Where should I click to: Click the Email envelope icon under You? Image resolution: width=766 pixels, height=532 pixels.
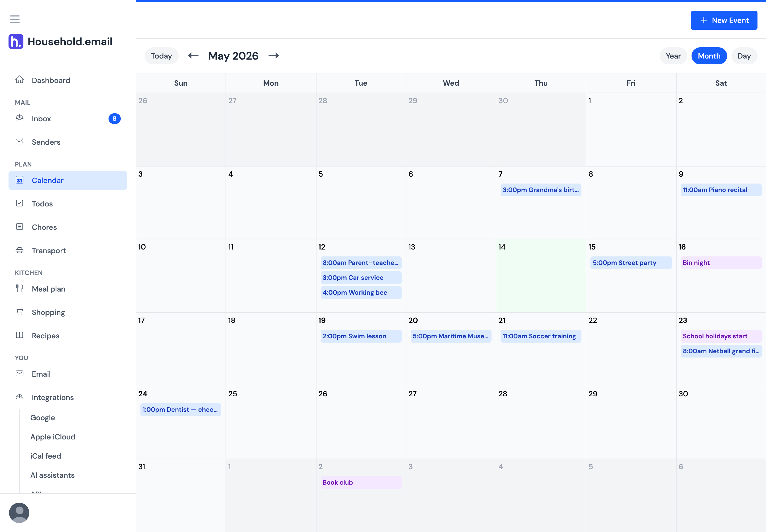[20, 373]
